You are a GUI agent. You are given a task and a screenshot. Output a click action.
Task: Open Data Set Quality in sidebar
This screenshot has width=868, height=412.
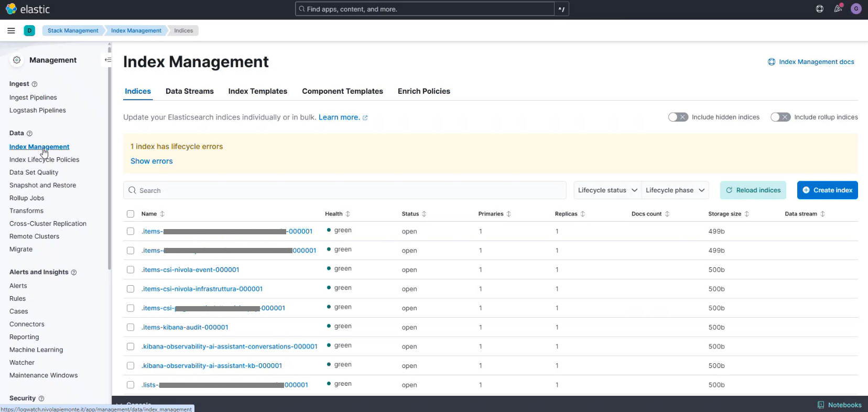click(x=34, y=172)
